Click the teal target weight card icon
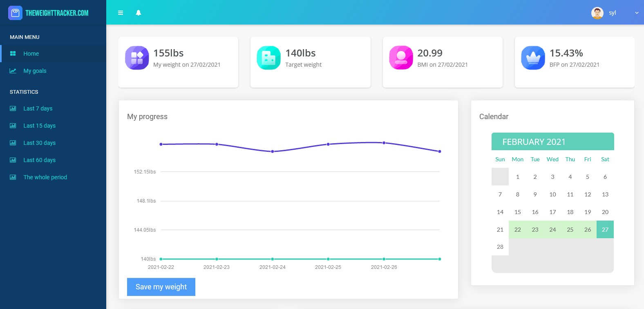This screenshot has height=309, width=644. click(268, 58)
